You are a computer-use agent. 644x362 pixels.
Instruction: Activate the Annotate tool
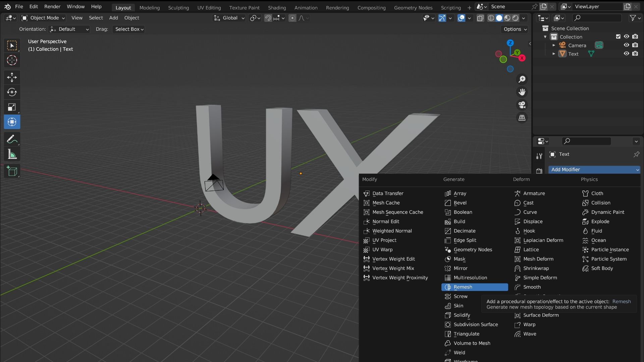(x=12, y=139)
